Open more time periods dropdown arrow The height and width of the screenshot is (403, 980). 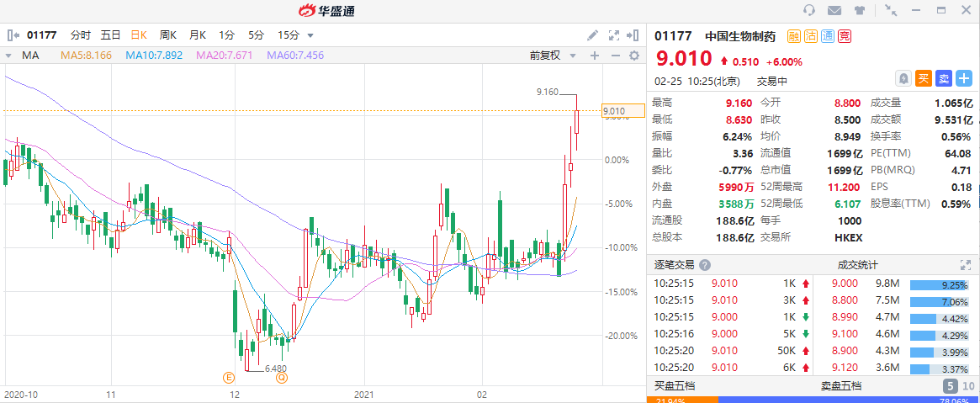pyautogui.click(x=310, y=35)
